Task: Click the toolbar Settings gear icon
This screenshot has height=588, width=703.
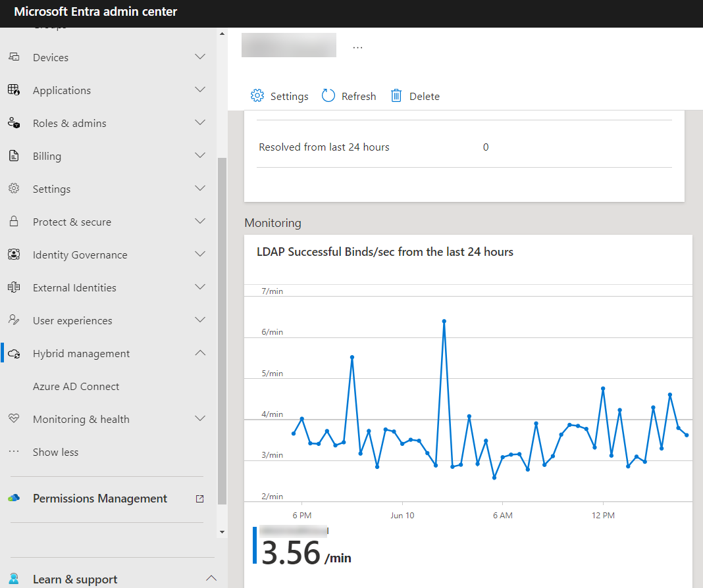Action: [x=257, y=95]
